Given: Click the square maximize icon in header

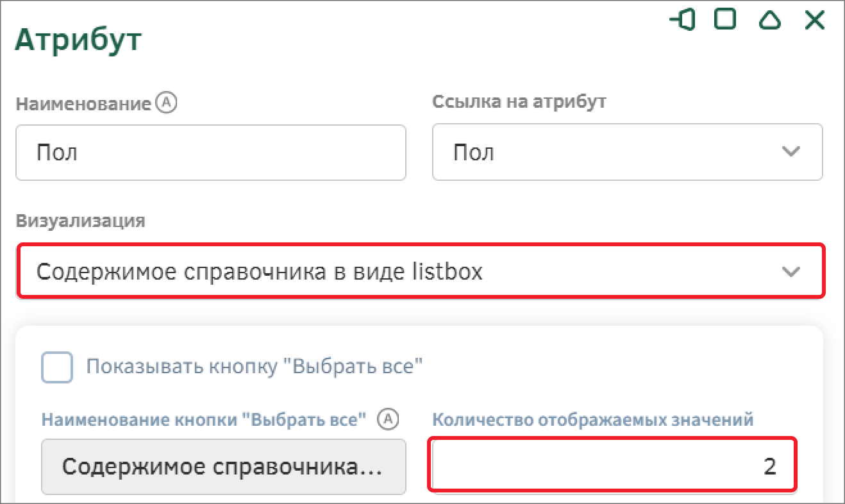Looking at the screenshot, I should coord(725,19).
